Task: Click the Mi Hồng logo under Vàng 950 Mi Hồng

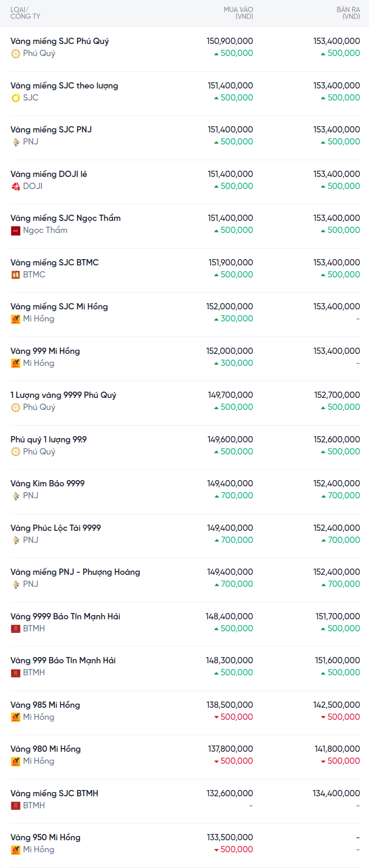Action: click(x=16, y=850)
